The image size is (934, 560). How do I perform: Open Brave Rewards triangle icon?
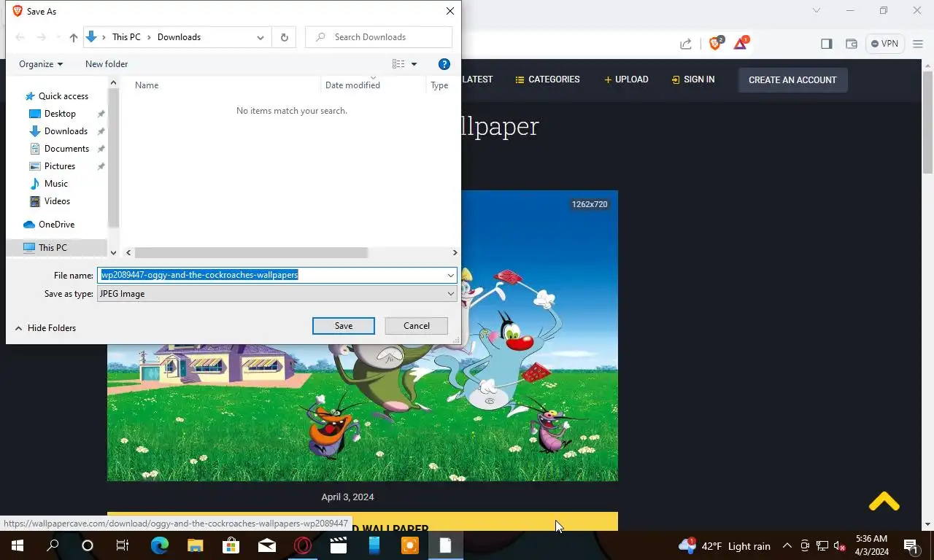(x=741, y=44)
